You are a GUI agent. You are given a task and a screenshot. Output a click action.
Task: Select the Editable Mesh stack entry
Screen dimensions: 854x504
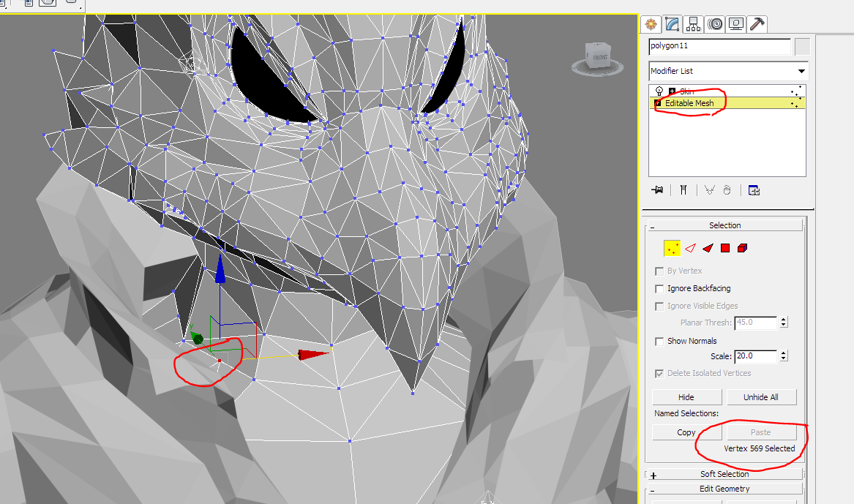coord(688,103)
